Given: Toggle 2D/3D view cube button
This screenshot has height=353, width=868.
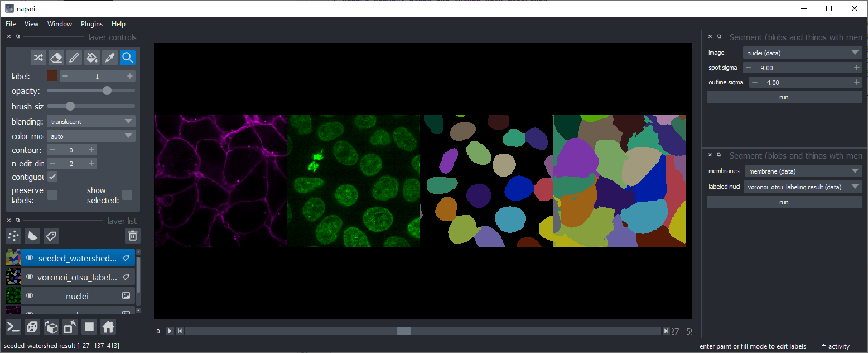Looking at the screenshot, I should point(32,327).
